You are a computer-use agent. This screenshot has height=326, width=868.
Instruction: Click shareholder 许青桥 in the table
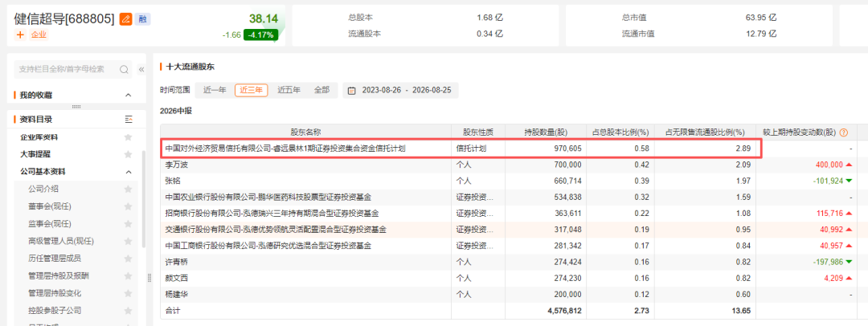tap(176, 261)
